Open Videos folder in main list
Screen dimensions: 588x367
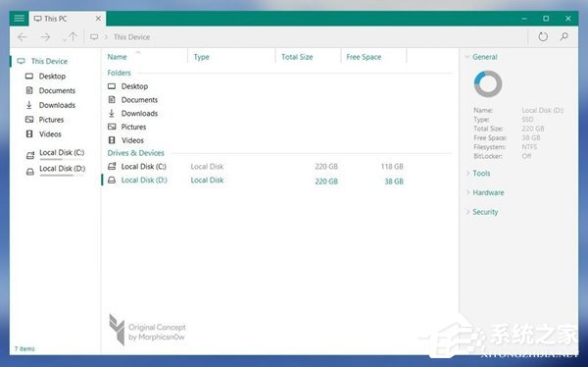point(132,140)
